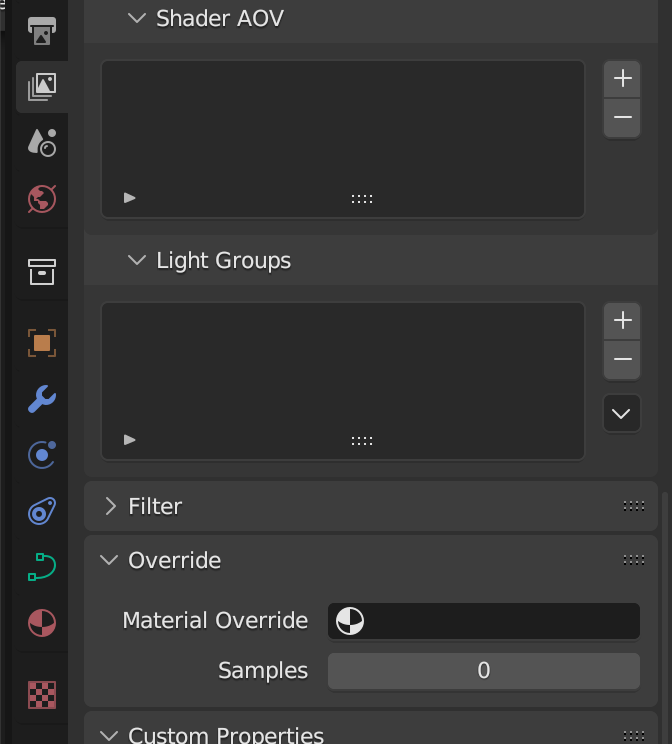Viewport: 672px width, 744px height.
Task: Expand Light Groups list filter options
Action: [x=130, y=440]
